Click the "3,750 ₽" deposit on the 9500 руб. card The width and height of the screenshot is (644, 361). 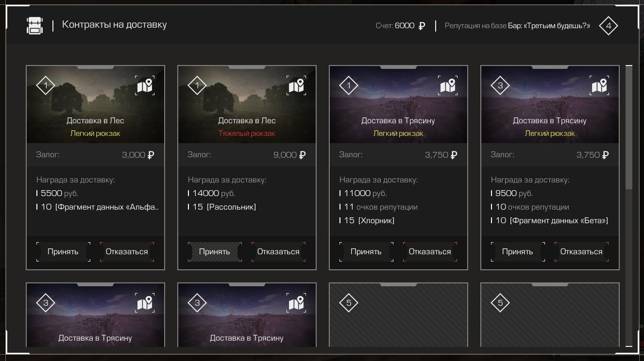pos(593,155)
